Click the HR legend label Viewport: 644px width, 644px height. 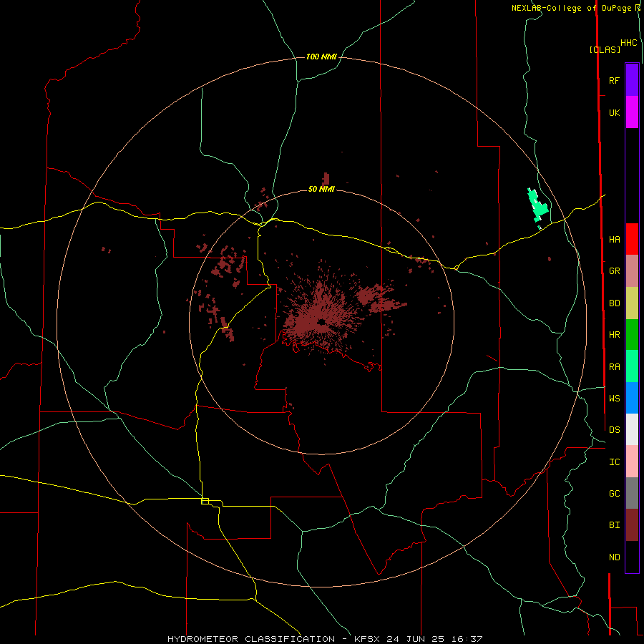(x=614, y=335)
